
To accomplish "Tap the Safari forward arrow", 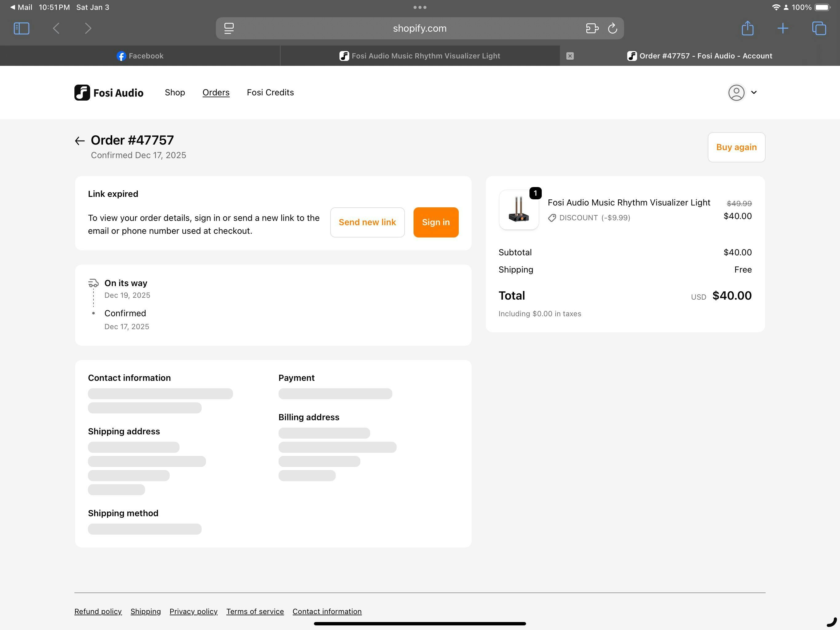I will (88, 29).
